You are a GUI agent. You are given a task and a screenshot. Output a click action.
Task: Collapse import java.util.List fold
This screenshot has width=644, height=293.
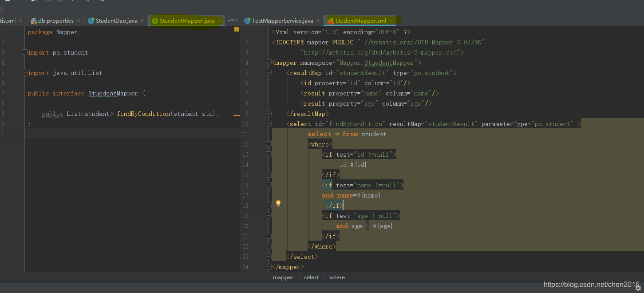25,73
